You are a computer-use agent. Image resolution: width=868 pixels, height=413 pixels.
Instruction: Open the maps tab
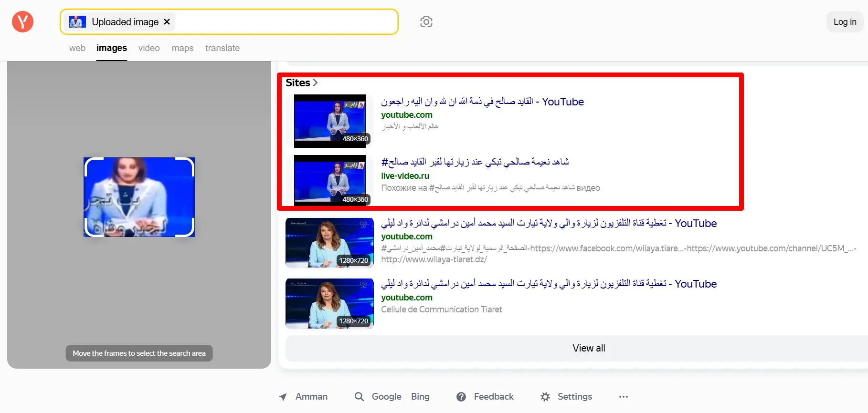(x=182, y=48)
